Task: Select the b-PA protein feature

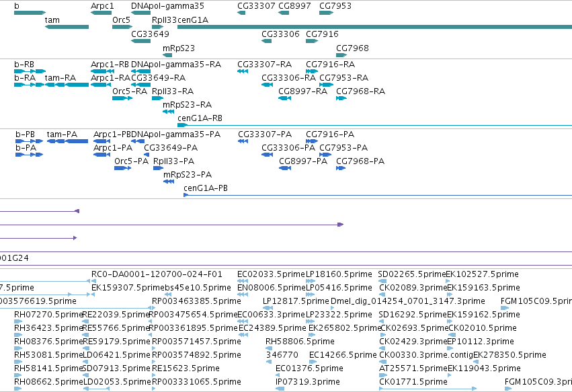Action: (29, 155)
